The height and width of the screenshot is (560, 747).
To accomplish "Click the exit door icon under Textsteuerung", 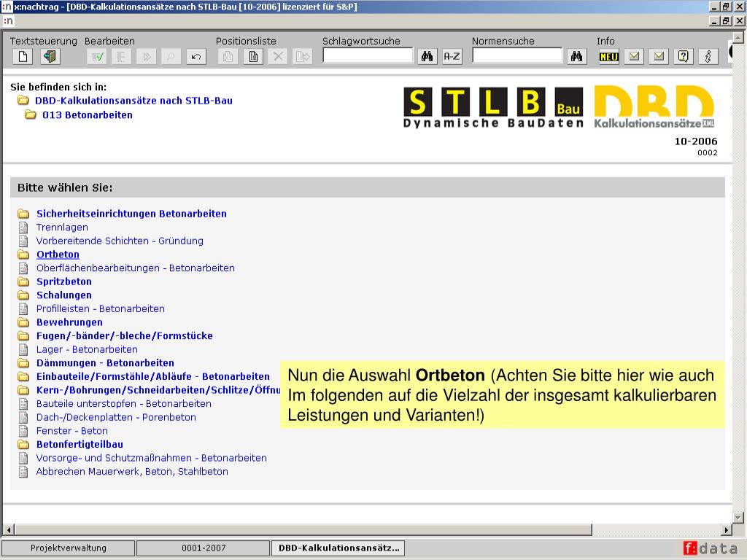I will point(50,57).
